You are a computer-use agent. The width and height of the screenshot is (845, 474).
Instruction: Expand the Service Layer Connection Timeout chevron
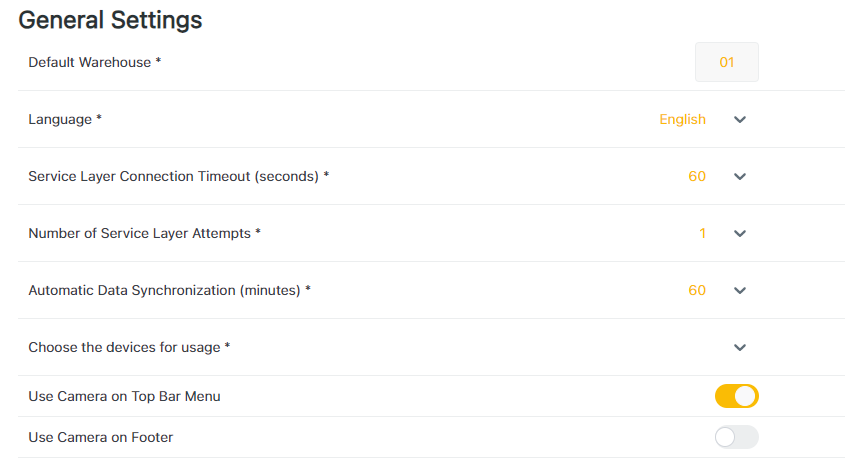pyautogui.click(x=740, y=177)
